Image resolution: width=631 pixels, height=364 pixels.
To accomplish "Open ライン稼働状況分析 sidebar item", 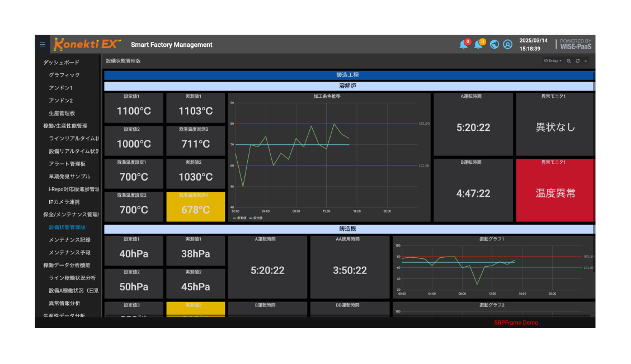I will 72,278.
